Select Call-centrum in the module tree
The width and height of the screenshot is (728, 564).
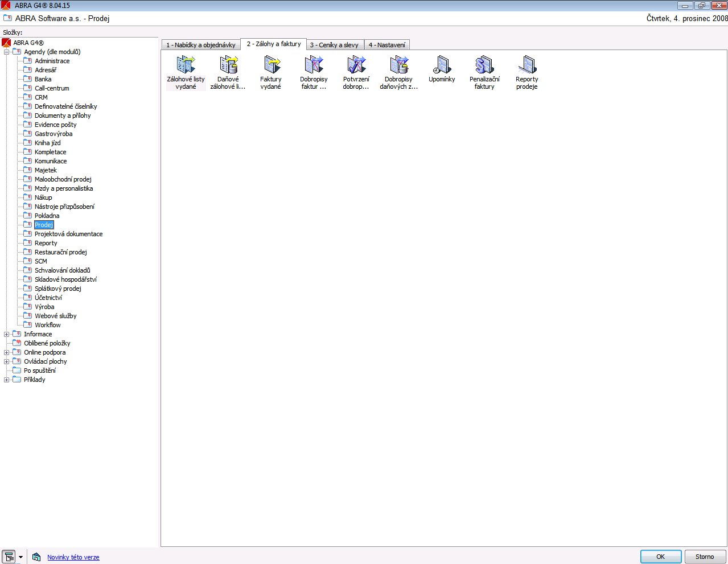pos(52,88)
